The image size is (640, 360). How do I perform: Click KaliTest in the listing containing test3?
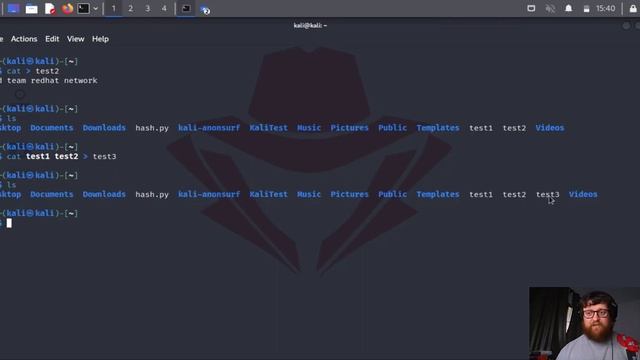(269, 194)
